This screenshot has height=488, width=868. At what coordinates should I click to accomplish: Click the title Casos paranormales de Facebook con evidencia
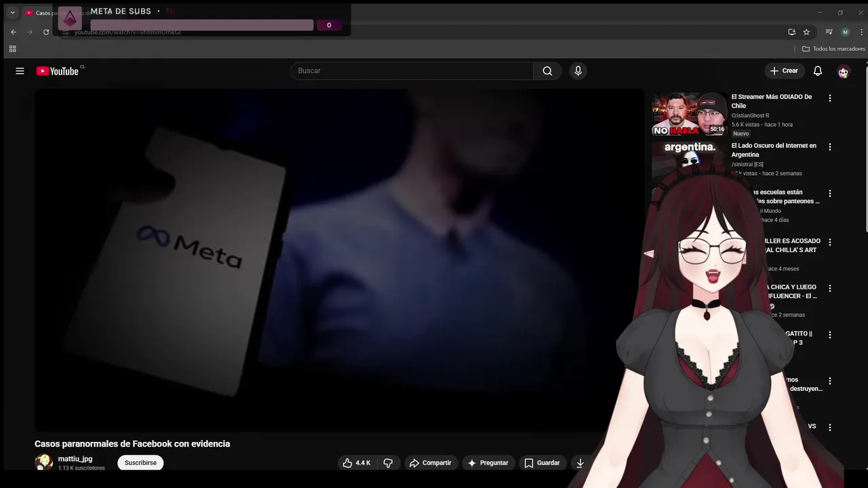point(132,444)
